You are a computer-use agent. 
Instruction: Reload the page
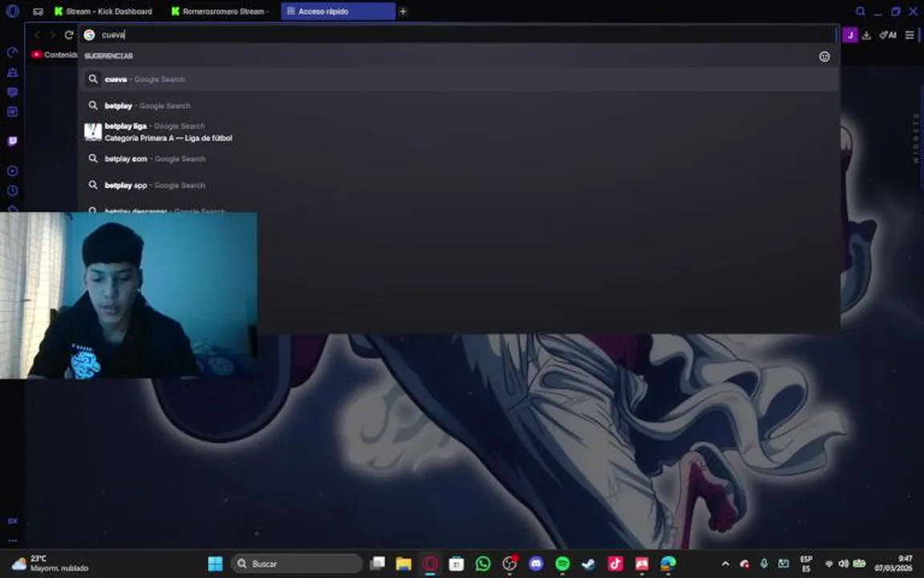(x=69, y=35)
